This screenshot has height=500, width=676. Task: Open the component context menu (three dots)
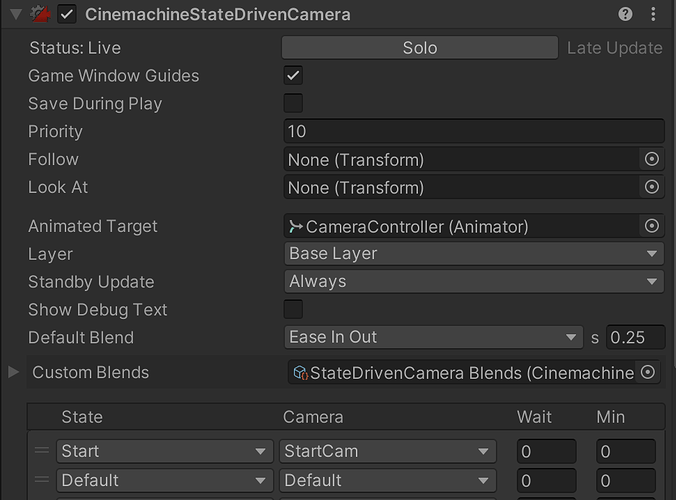655,14
